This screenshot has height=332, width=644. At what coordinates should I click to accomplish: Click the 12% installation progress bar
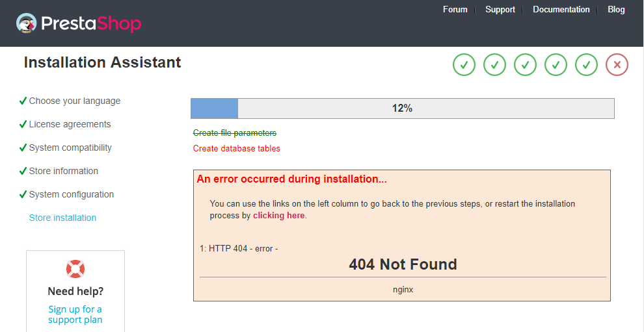pos(403,109)
